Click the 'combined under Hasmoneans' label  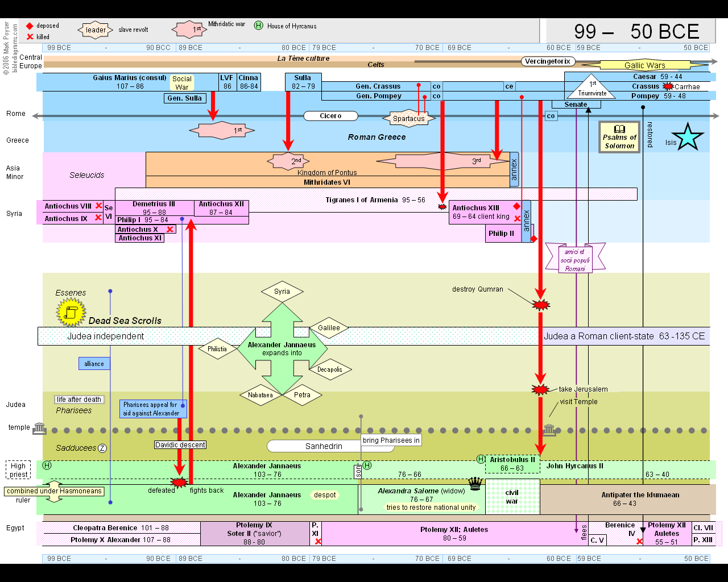54,491
